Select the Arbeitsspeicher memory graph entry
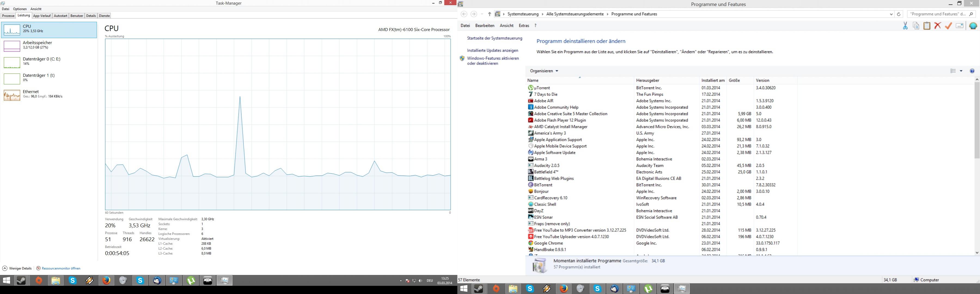The width and height of the screenshot is (980, 294). coord(49,45)
